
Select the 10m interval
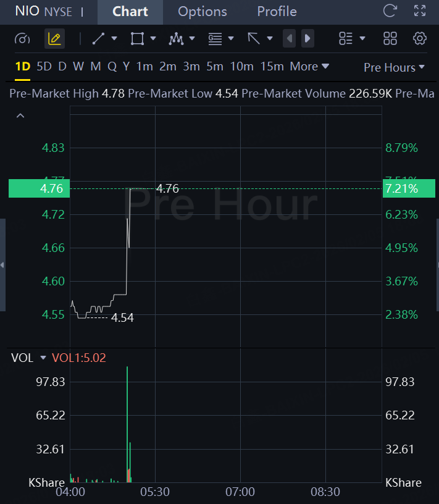coord(241,67)
